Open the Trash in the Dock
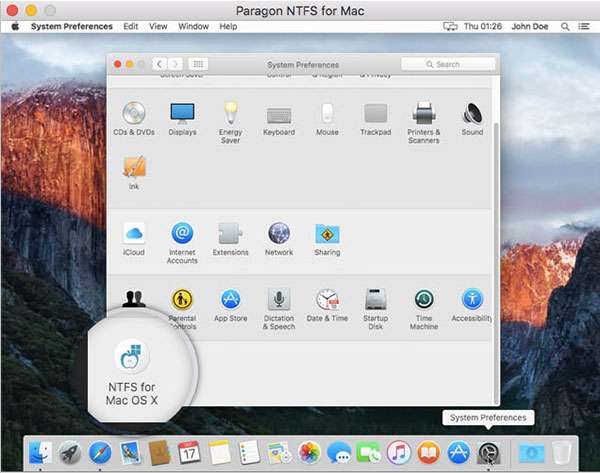 pyautogui.click(x=561, y=452)
